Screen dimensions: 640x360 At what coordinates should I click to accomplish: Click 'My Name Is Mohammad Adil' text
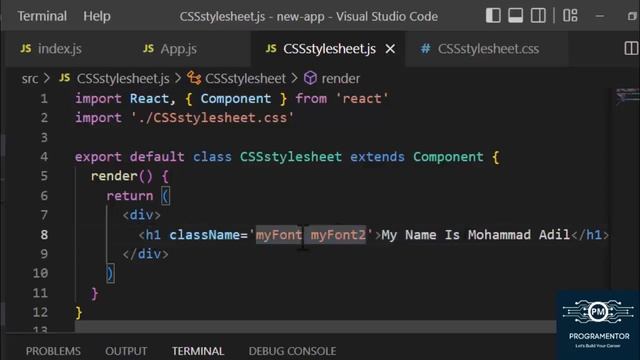[476, 235]
